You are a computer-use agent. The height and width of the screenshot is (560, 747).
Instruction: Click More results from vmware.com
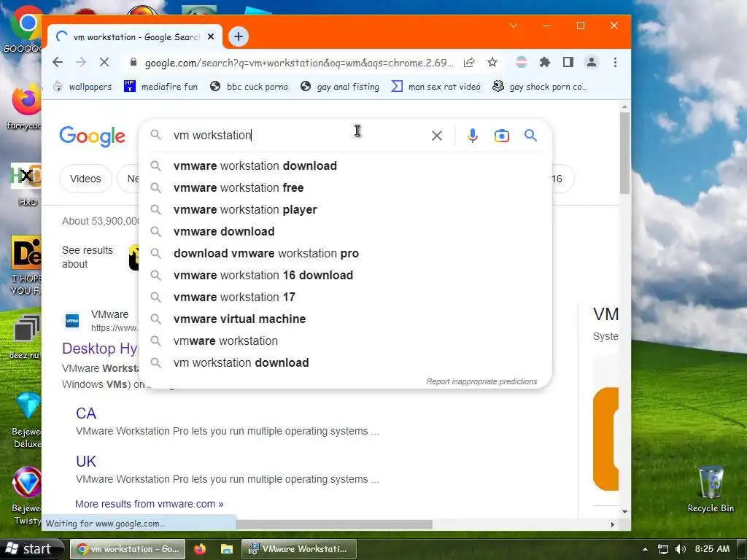tap(149, 504)
